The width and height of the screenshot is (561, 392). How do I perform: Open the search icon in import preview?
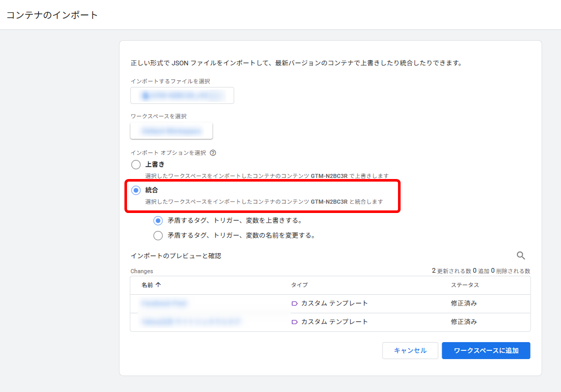tap(521, 255)
